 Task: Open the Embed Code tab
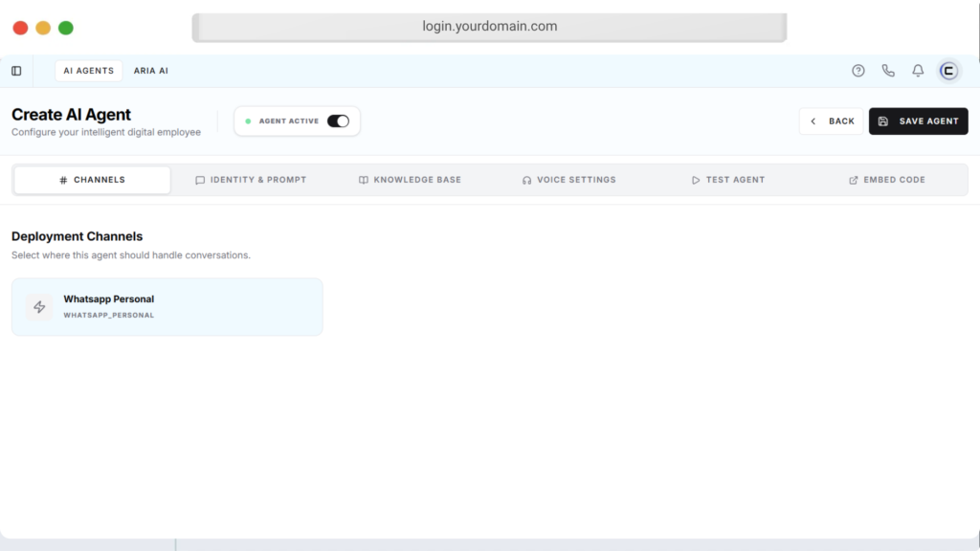(x=886, y=180)
